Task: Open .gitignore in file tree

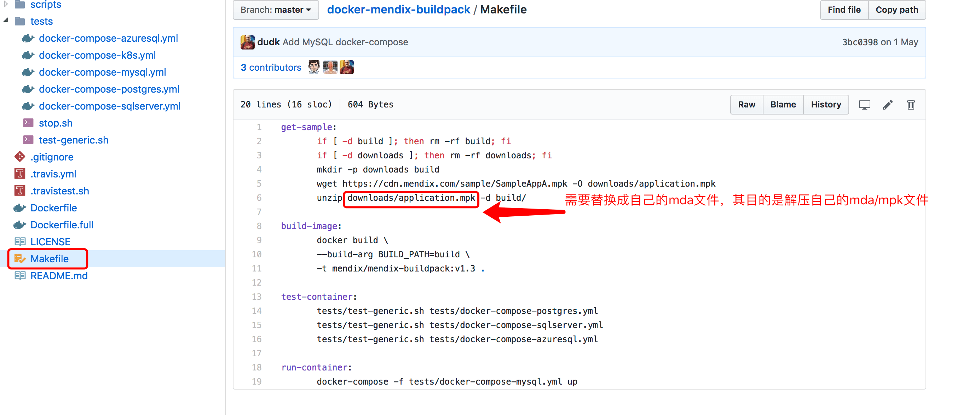Action: coord(52,157)
